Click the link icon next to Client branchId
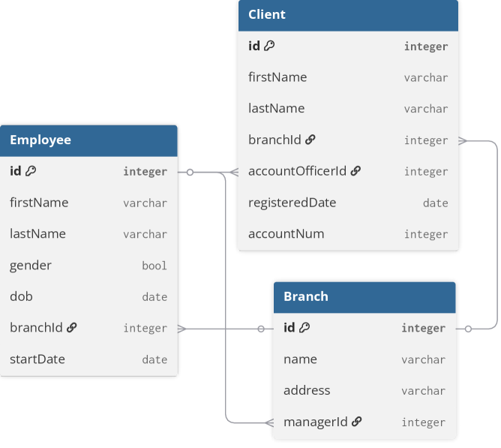The width and height of the screenshot is (501, 448). tap(310, 140)
